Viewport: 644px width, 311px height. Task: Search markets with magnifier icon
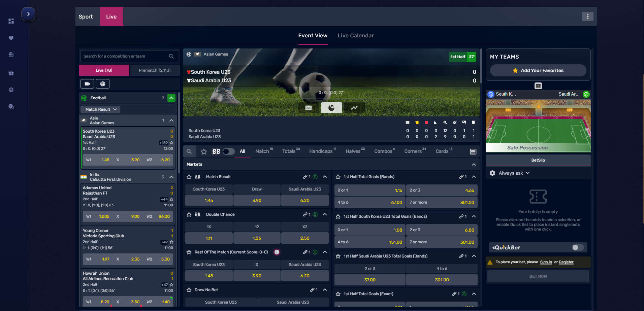coord(189,151)
